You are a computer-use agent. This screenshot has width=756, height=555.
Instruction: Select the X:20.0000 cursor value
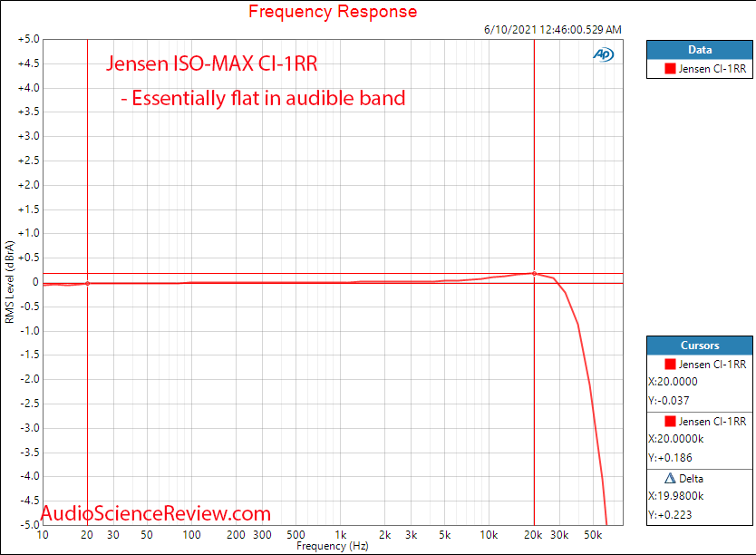(674, 382)
